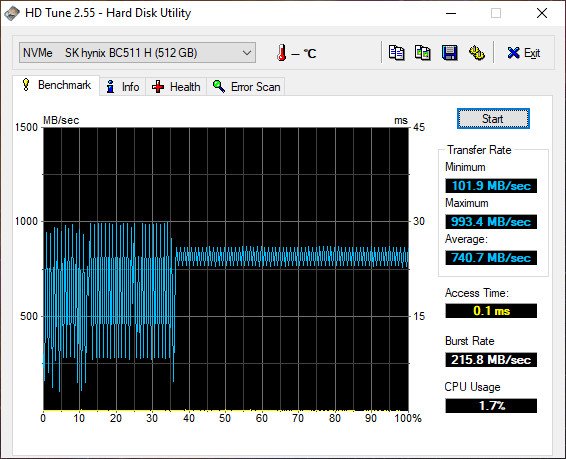The width and height of the screenshot is (566, 459).
Task: Open the Health tab
Action: pos(176,87)
